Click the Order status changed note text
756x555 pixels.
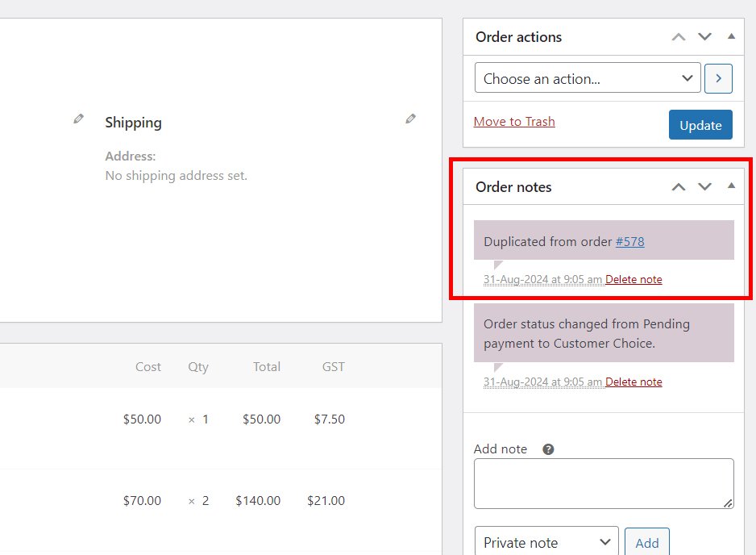coord(587,333)
